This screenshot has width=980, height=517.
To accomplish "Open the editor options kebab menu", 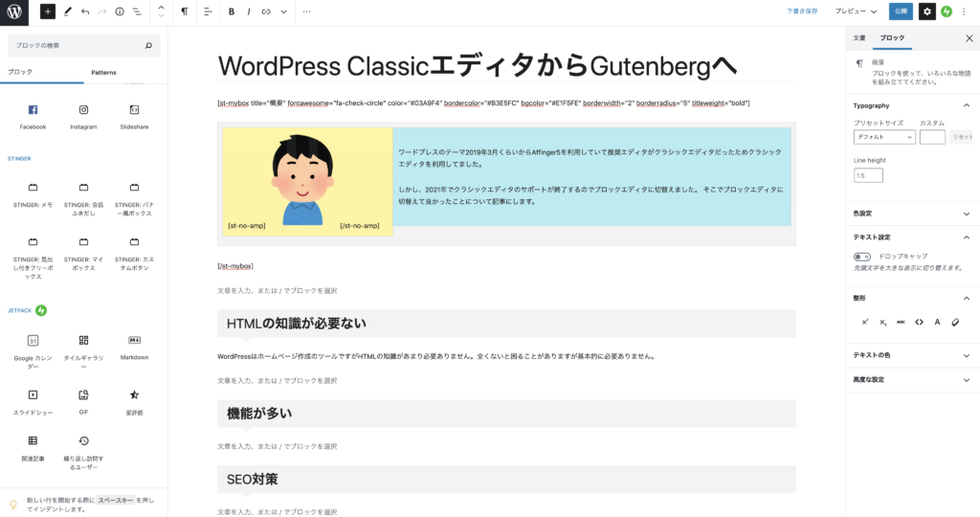I will pyautogui.click(x=964, y=11).
